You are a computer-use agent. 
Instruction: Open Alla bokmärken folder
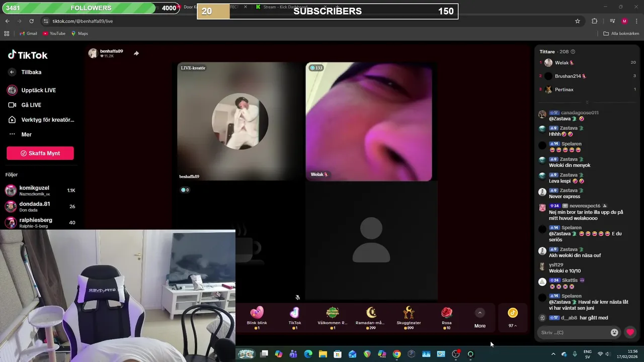[621, 34]
